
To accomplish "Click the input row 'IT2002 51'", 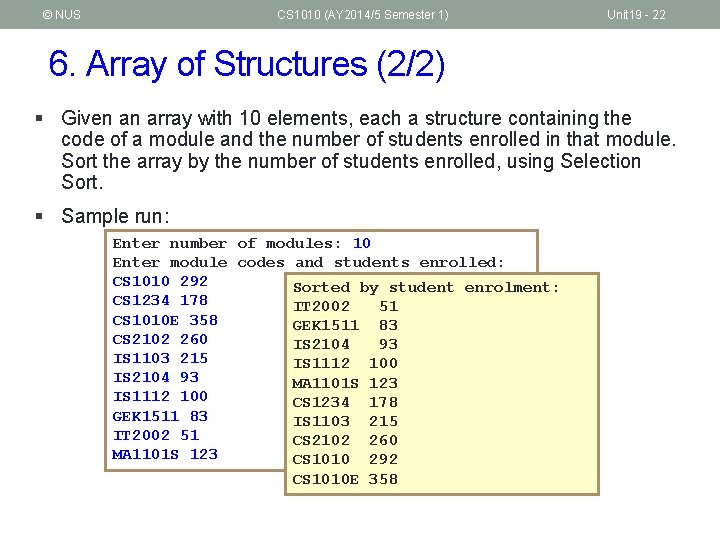I will tap(156, 435).
